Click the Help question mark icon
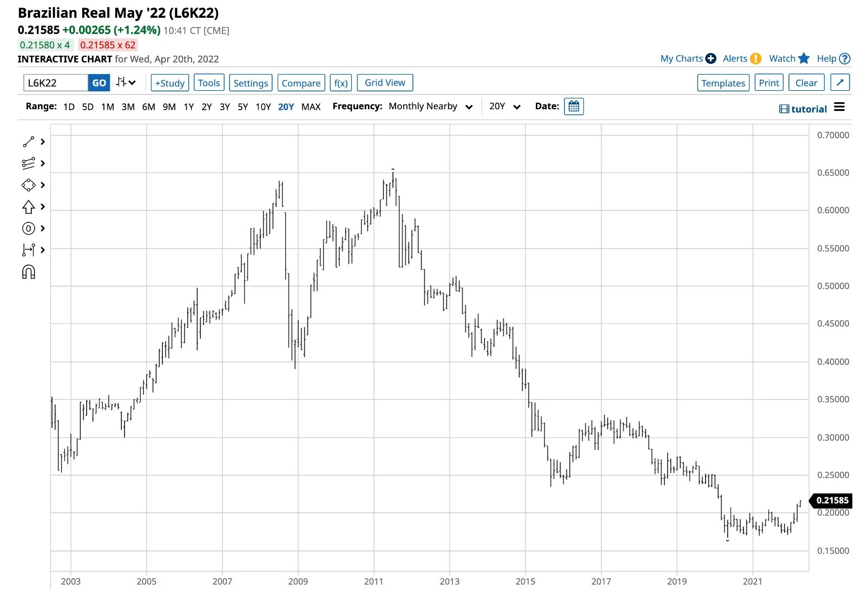 point(845,58)
